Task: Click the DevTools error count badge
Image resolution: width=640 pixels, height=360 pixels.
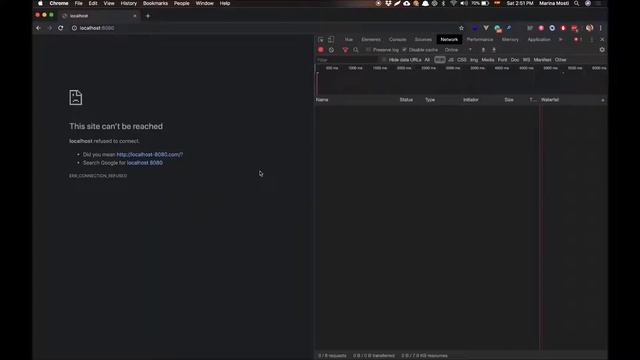Action: 578,40
